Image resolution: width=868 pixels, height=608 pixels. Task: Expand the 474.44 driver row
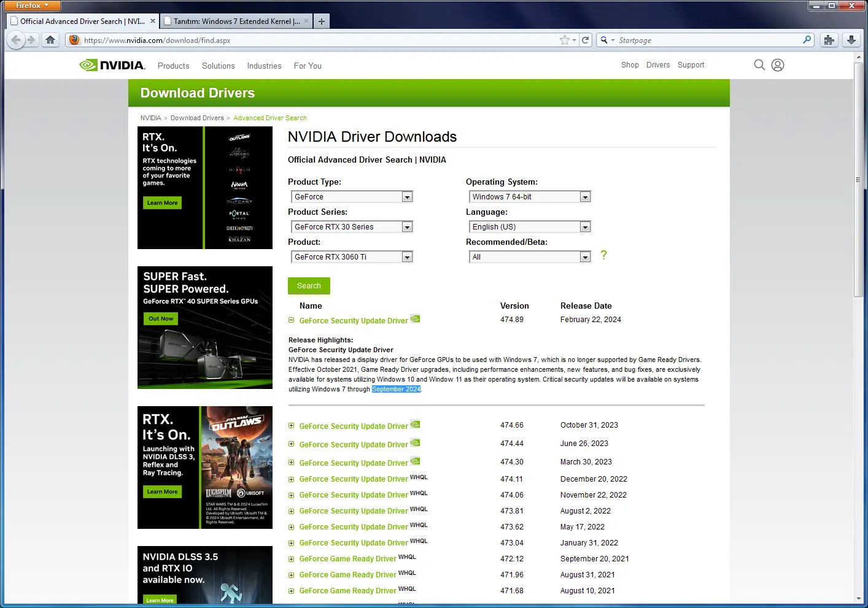(x=292, y=444)
